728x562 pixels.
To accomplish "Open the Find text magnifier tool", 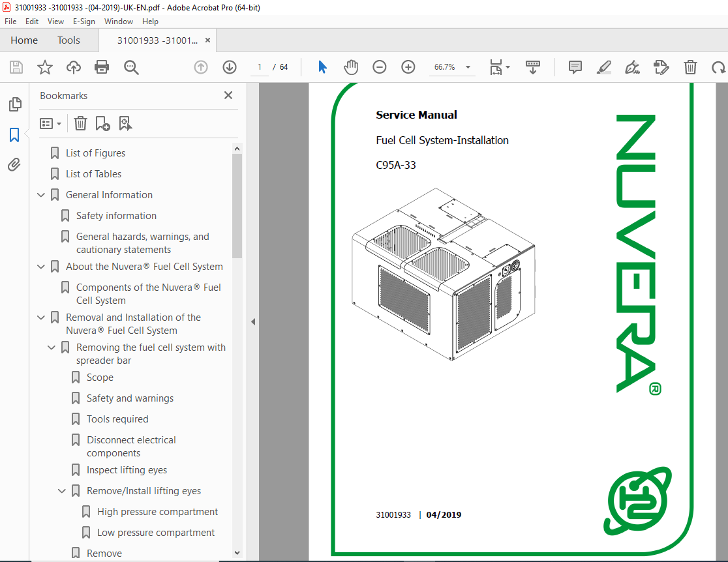I will [x=131, y=67].
